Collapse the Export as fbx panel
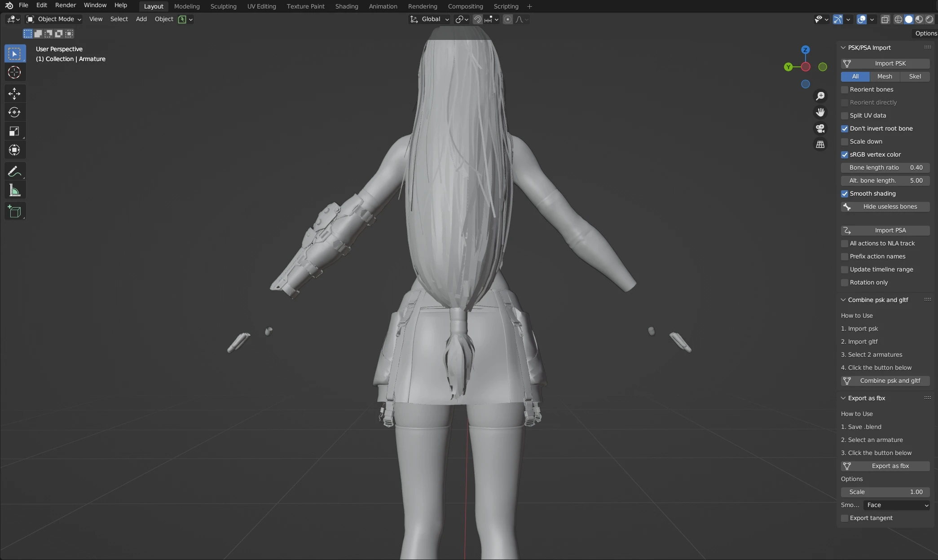 (x=843, y=398)
